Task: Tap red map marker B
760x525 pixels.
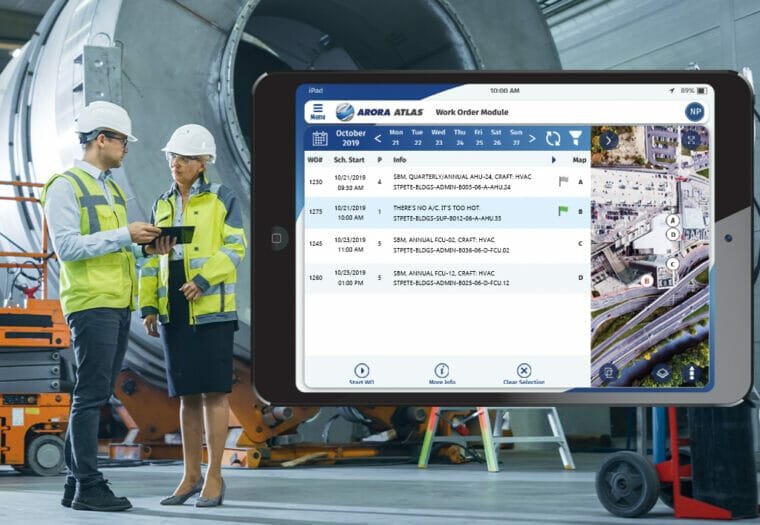Action: [646, 281]
